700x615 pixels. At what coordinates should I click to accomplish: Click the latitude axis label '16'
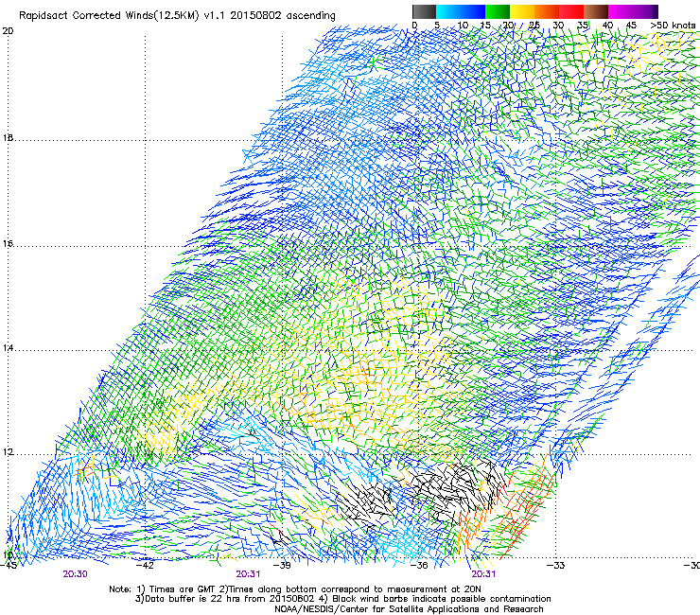pyautogui.click(x=8, y=244)
